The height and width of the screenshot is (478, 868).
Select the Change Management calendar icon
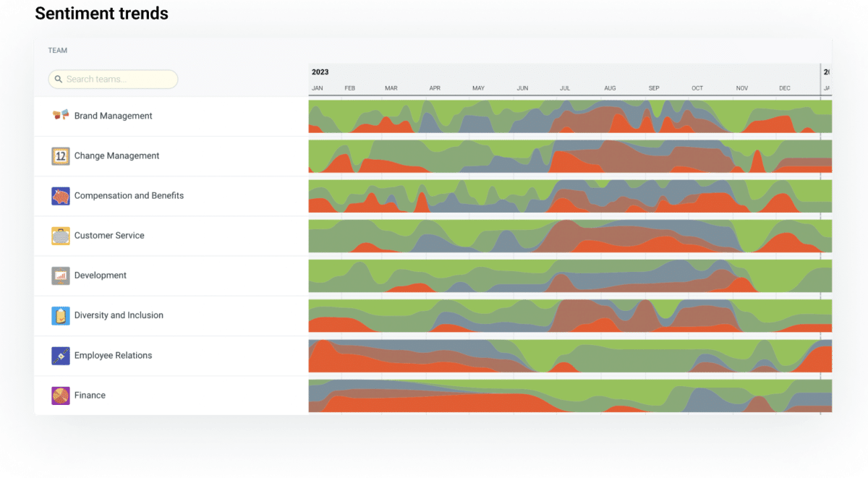61,155
